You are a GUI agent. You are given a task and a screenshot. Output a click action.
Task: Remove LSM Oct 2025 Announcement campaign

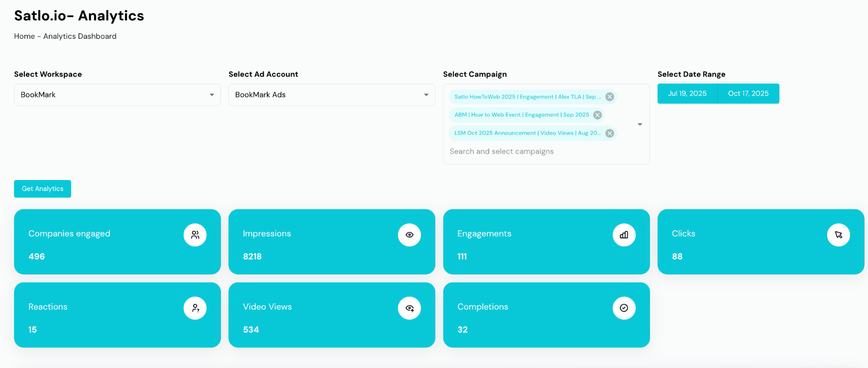pos(609,133)
